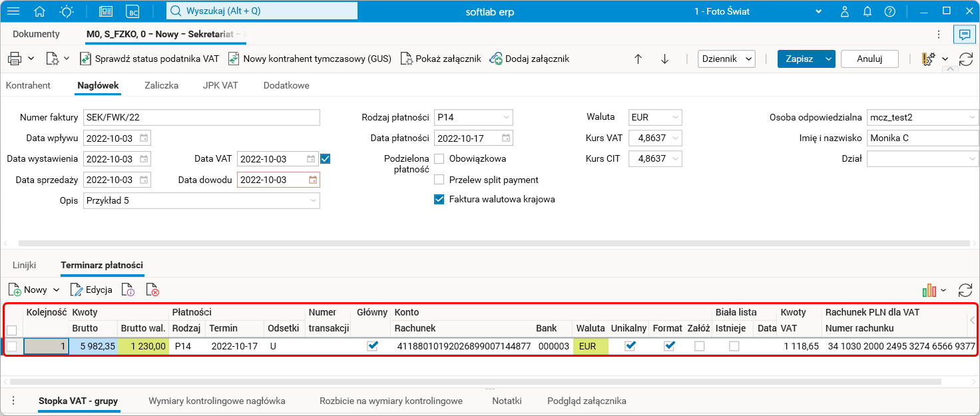Image resolution: width=980 pixels, height=416 pixels.
Task: Check VAT taxpayer status
Action: 150,59
